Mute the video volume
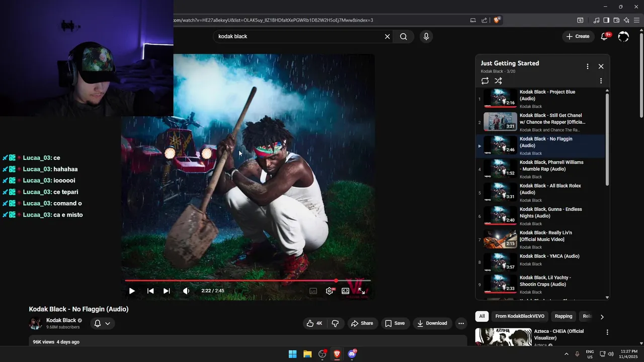 (186, 291)
